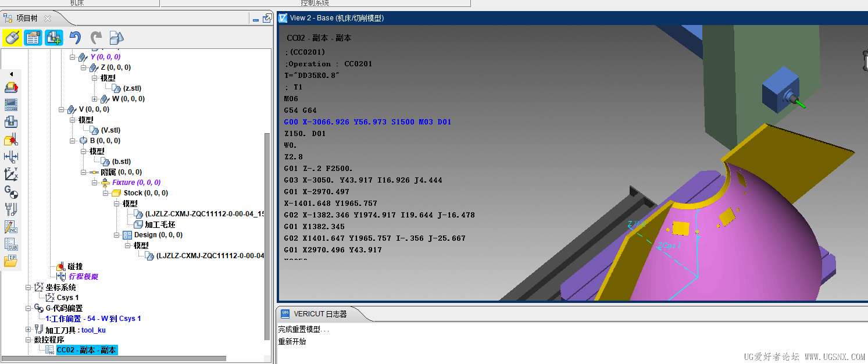Collapse the 附属 (0, 0, 0) node
This screenshot has width=868, height=364.
[x=84, y=172]
